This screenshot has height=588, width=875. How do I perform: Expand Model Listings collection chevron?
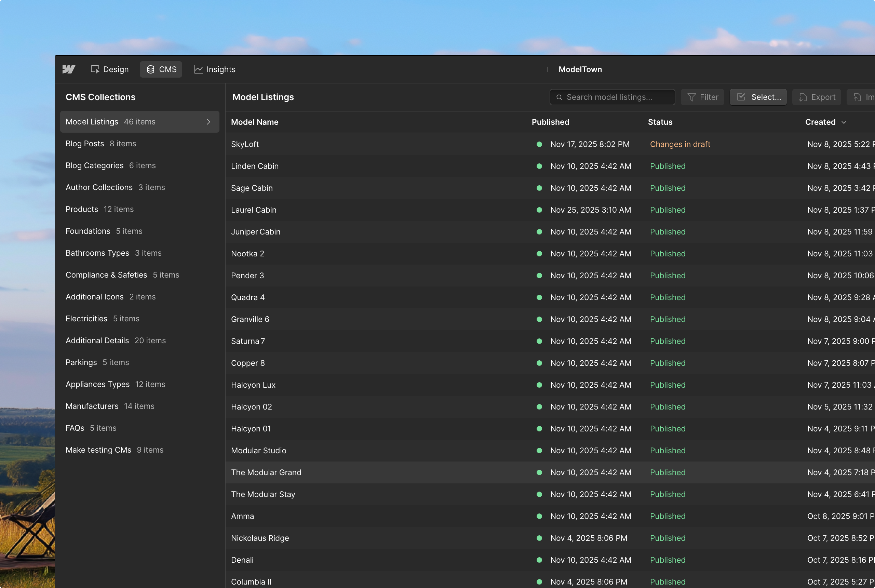208,122
